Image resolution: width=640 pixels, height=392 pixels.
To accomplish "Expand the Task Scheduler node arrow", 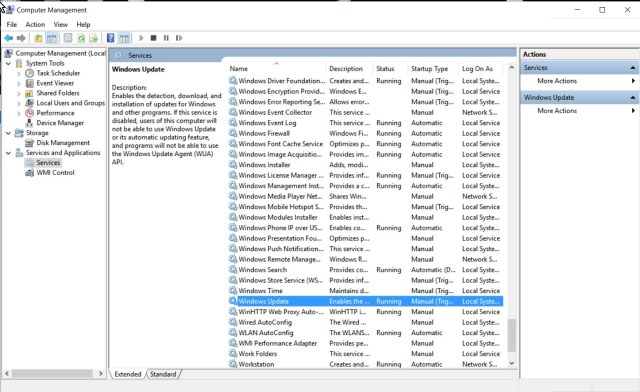I will pos(18,74).
